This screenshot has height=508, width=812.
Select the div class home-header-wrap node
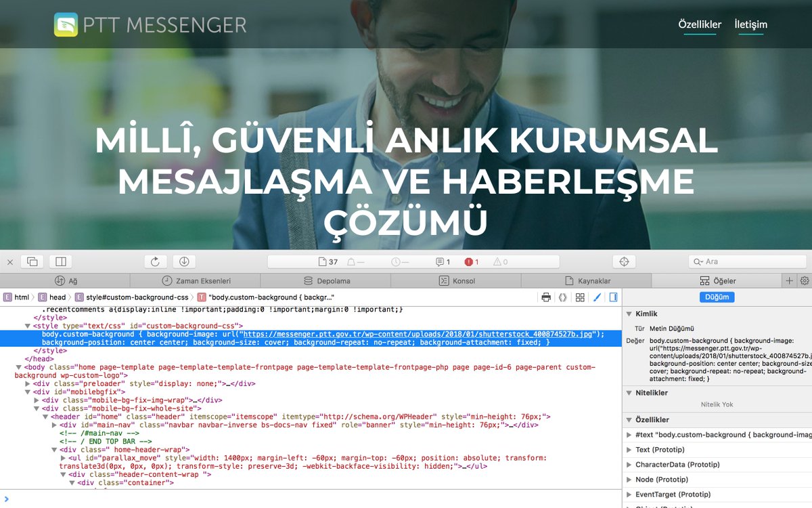(x=125, y=450)
